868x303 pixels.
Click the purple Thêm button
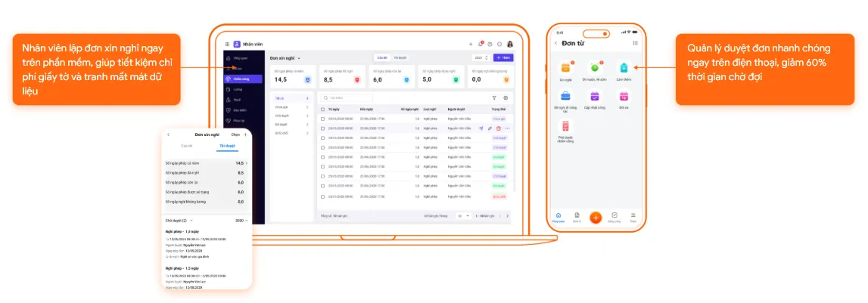point(503,58)
